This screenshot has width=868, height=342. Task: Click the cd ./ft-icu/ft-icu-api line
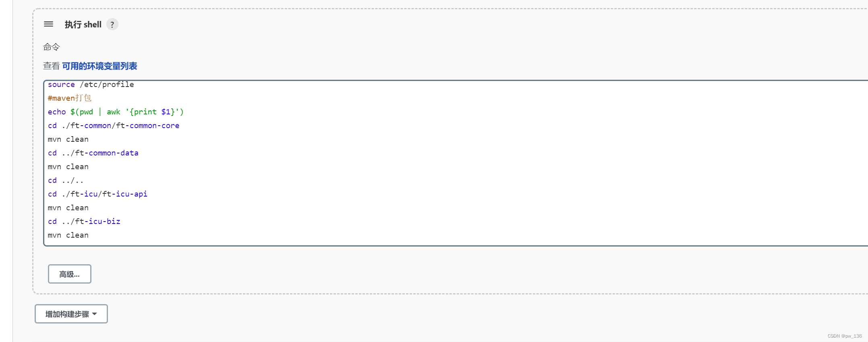coord(97,194)
